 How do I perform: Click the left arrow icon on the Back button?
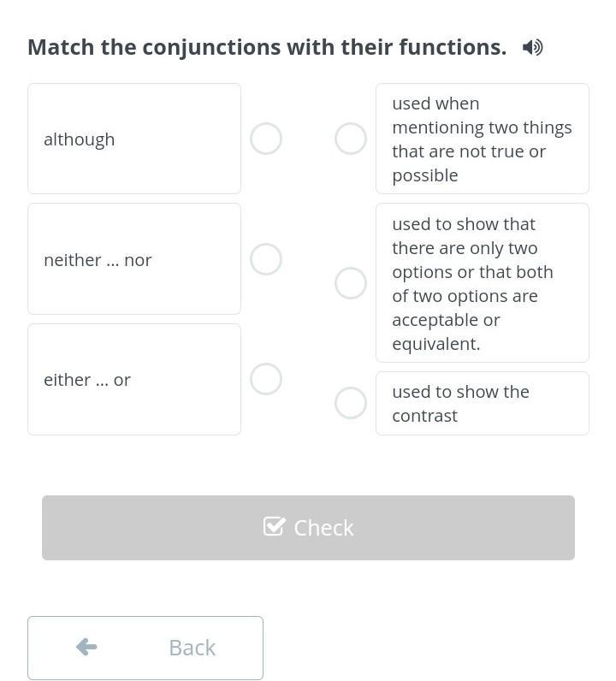(x=86, y=647)
